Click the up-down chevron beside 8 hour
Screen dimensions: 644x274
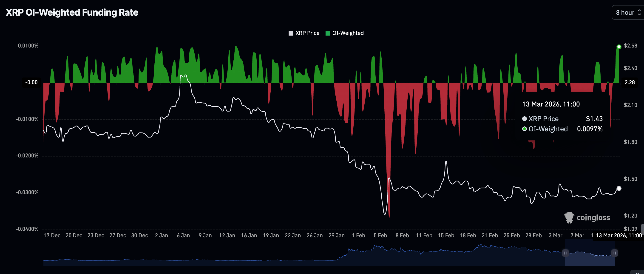coord(639,12)
